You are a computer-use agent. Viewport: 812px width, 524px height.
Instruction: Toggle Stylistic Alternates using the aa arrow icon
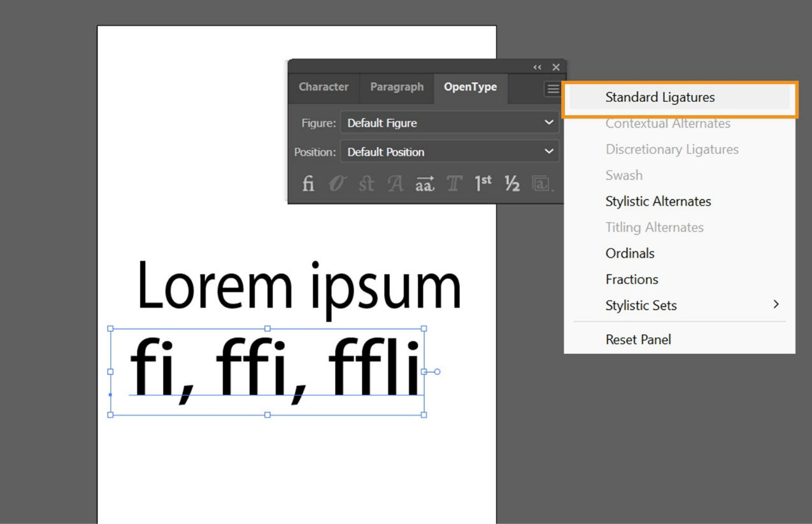[x=424, y=184]
